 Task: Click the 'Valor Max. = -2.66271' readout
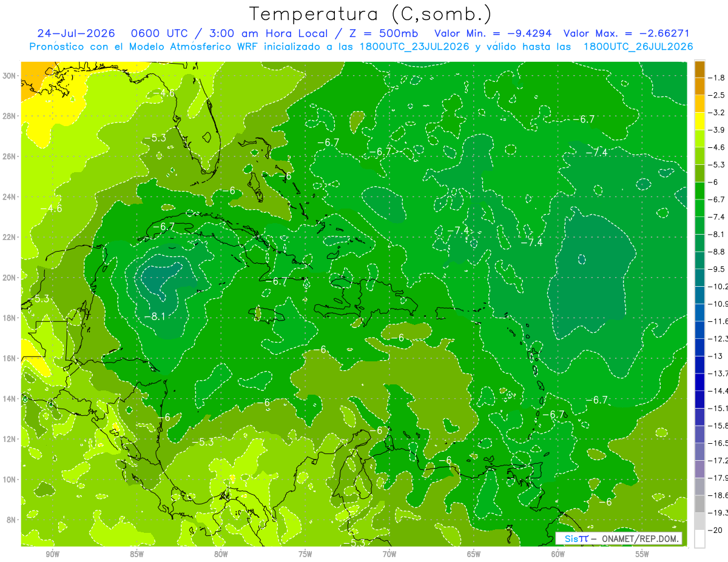point(626,33)
